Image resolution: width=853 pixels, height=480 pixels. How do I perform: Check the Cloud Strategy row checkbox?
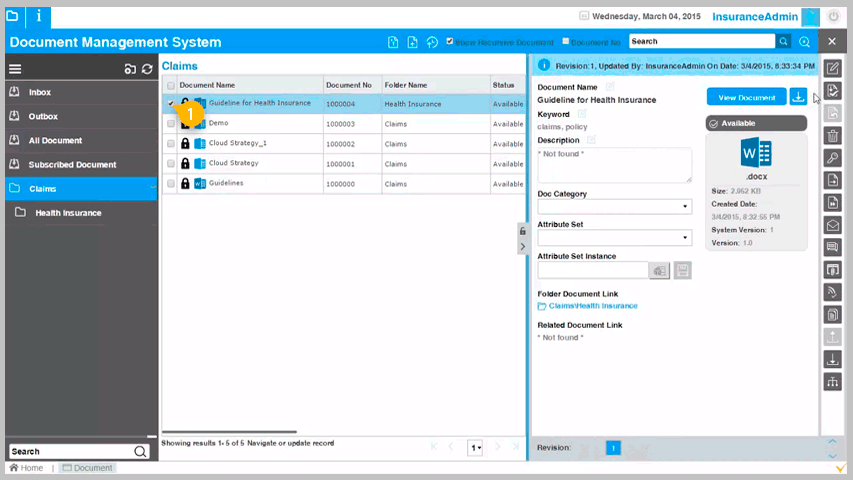coord(171,164)
